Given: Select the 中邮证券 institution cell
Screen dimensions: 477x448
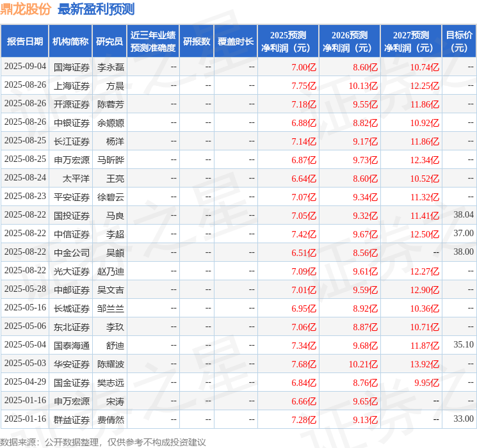Looking at the screenshot, I should point(72,290).
